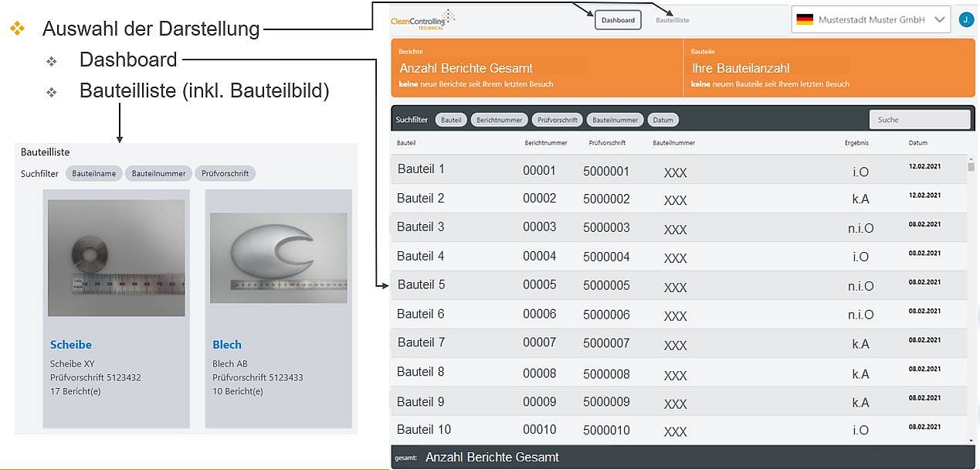The width and height of the screenshot is (980, 470).
Task: Click the Anzahl Berichte Gesamt orange card
Action: [537, 68]
